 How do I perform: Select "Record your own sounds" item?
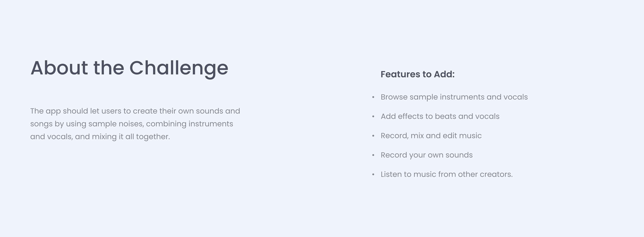427,155
